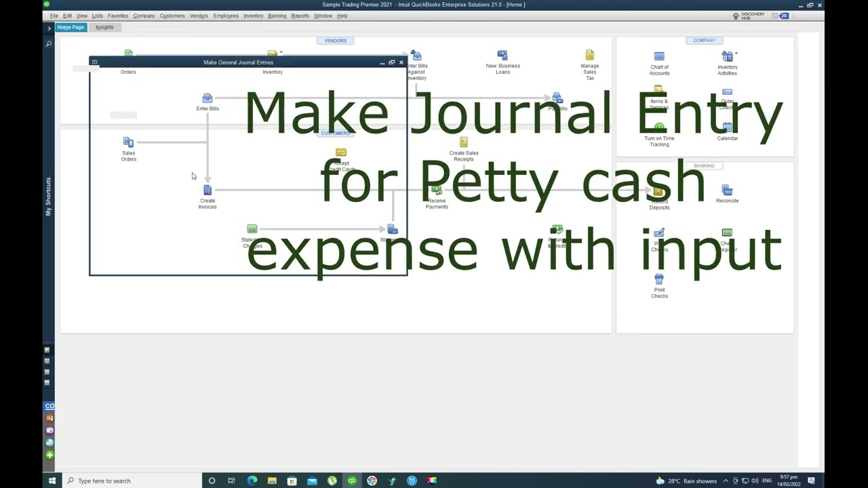
Task: Click the search magnifier in left sidebar
Action: [49, 44]
